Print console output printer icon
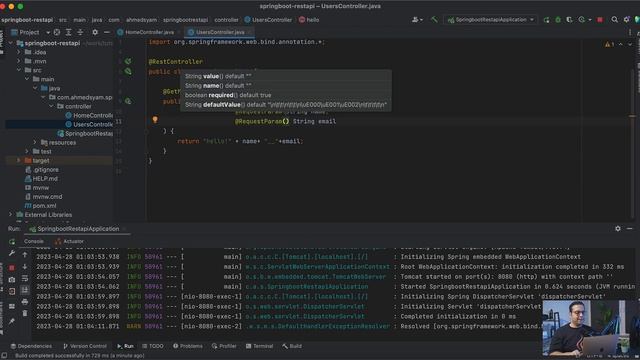The height and width of the screenshot is (360, 640). coord(25,302)
